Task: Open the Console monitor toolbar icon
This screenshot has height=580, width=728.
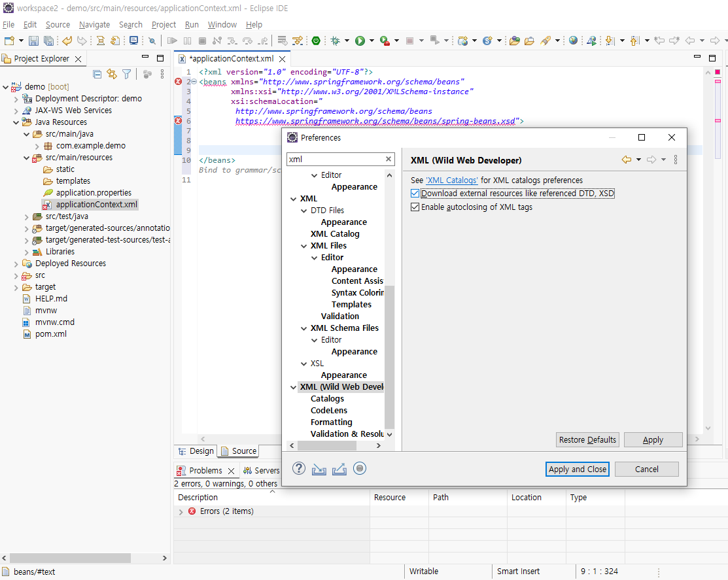Action: [x=133, y=41]
